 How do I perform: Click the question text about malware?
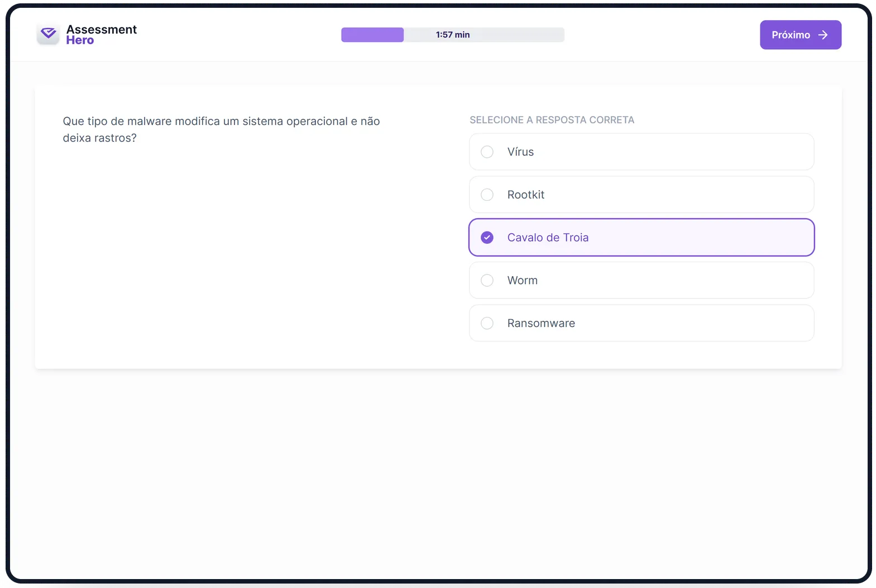221,129
